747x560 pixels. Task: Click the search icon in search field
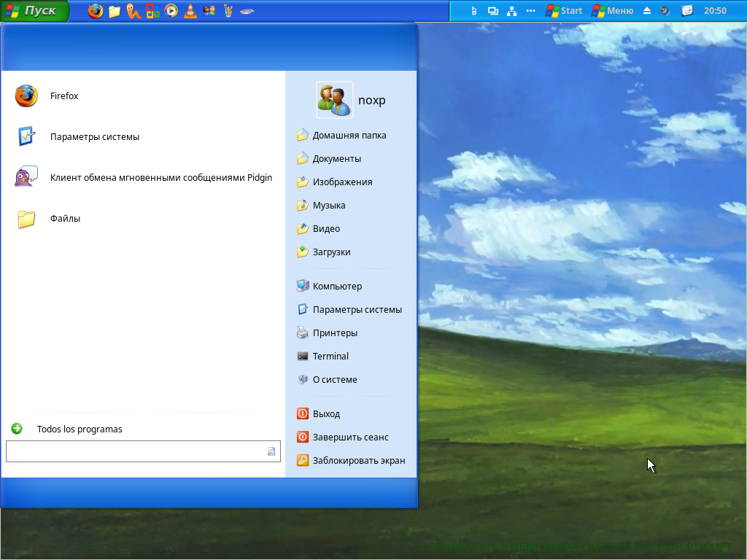[271, 451]
